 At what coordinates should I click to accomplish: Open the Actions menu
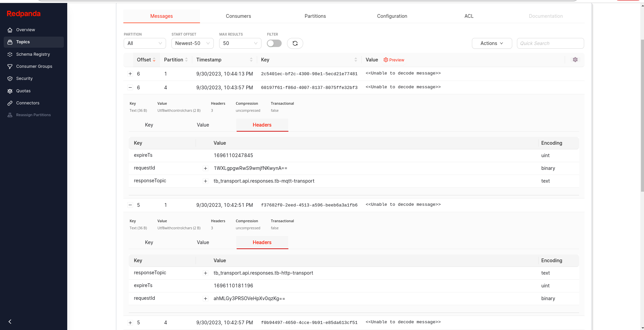pyautogui.click(x=492, y=43)
